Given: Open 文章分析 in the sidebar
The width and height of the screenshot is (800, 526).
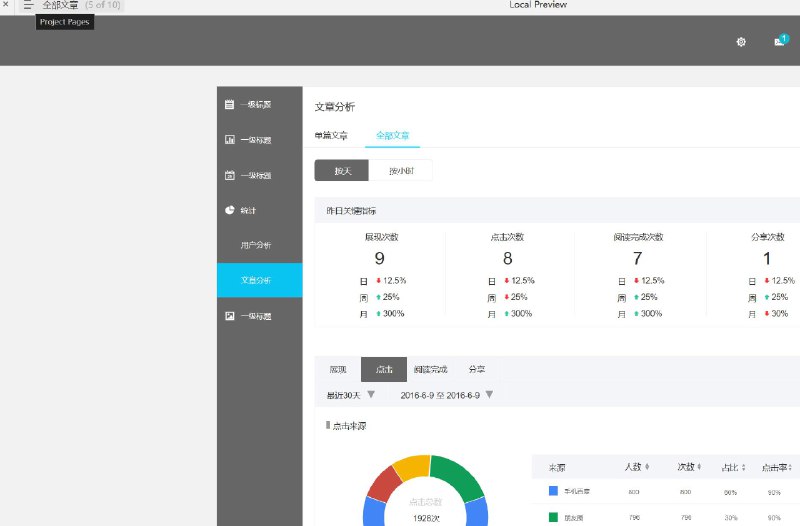Looking at the screenshot, I should [260, 280].
